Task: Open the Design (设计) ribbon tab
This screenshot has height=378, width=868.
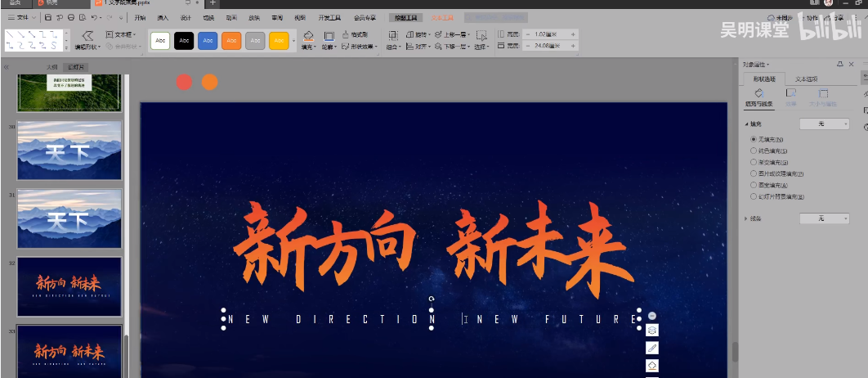Action: (186, 18)
